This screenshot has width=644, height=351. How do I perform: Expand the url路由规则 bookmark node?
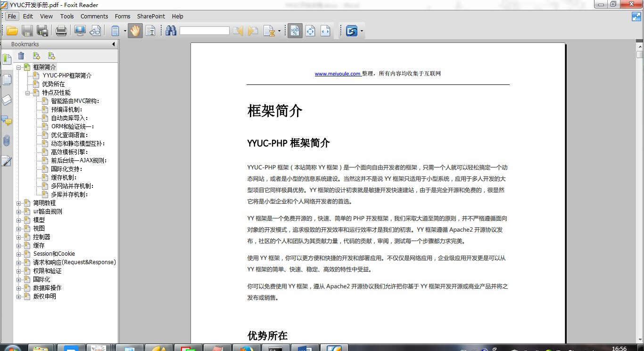click(x=19, y=211)
